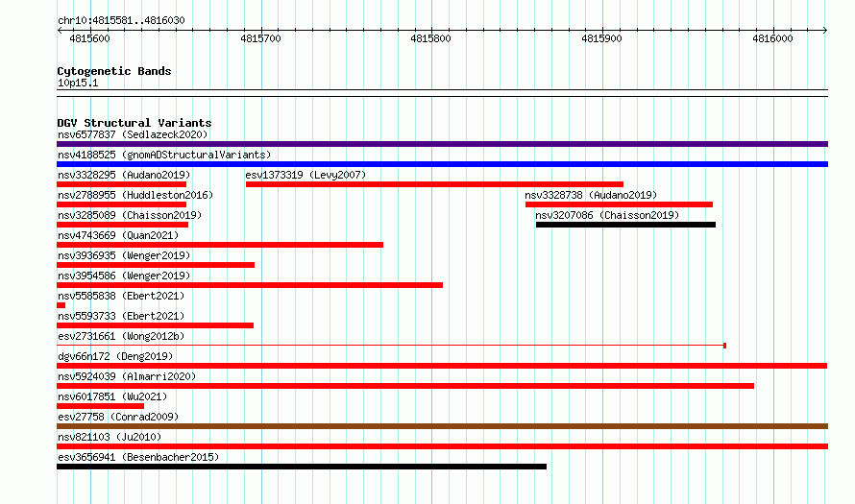Select red bar under nsv3936935

click(156, 265)
